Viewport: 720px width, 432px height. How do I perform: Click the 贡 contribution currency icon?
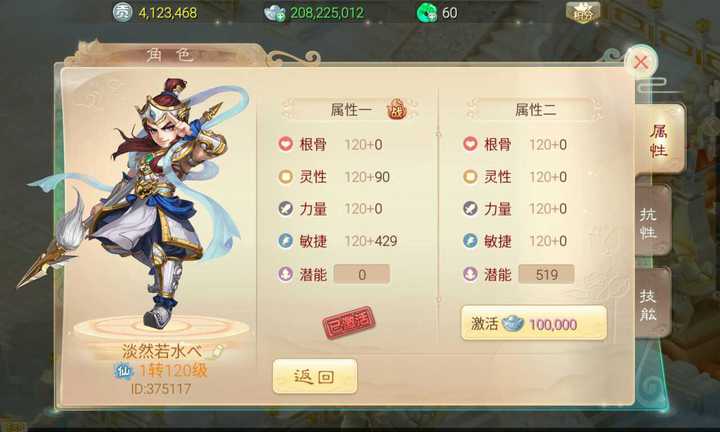pos(123,12)
